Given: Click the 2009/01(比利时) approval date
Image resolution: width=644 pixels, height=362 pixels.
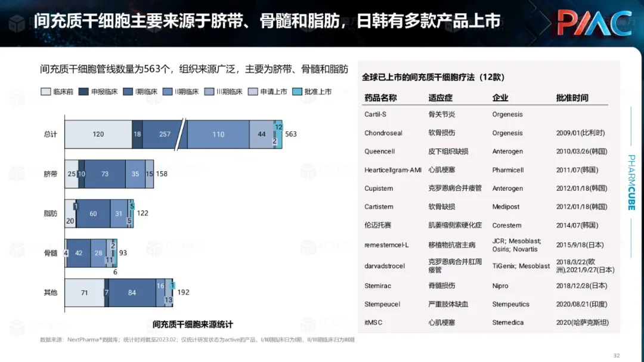Looking at the screenshot, I should click(x=580, y=133).
